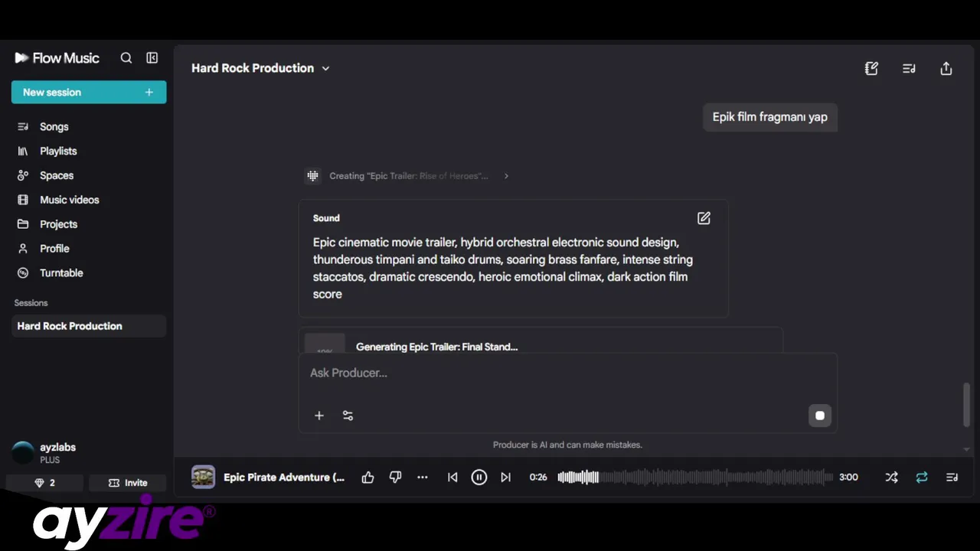Image resolution: width=980 pixels, height=551 pixels.
Task: Click the Epic Pirate Adventure album thumbnail
Action: [x=203, y=477]
